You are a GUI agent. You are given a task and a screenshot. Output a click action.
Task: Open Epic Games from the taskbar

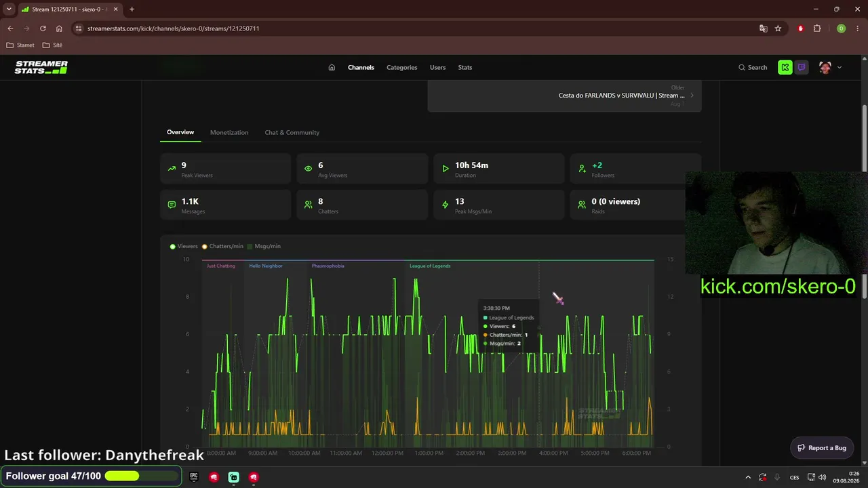(194, 476)
